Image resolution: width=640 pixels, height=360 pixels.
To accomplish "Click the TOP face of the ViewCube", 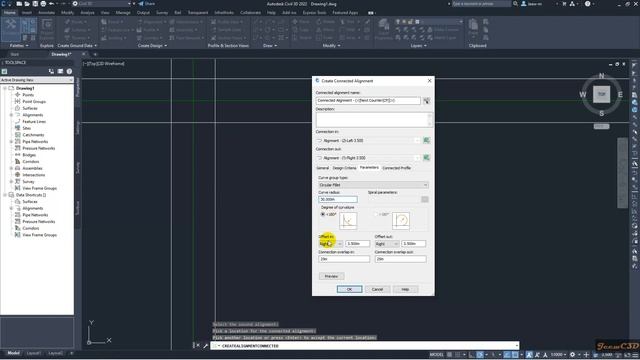I will coord(602,94).
